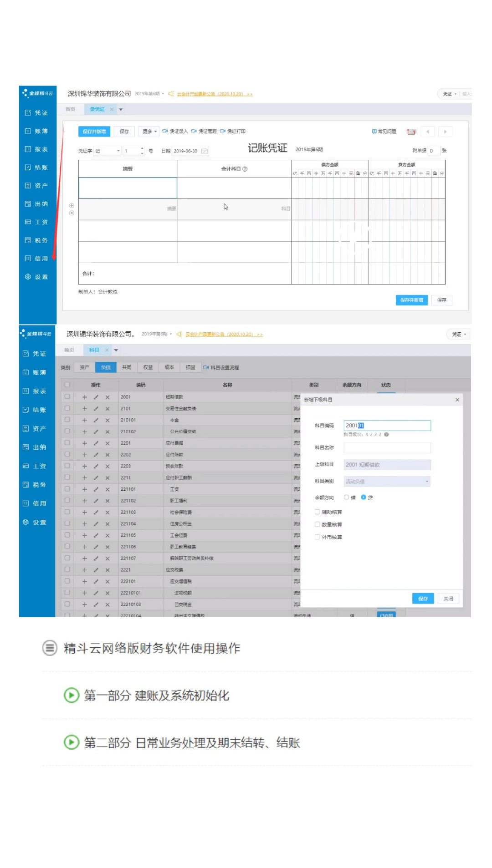Open 税务 in the lower 科目 screenshot's sidebar

pyautogui.click(x=35, y=485)
